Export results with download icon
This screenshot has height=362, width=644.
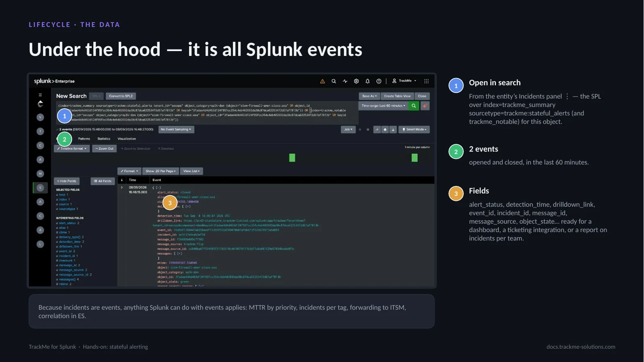coord(393,129)
